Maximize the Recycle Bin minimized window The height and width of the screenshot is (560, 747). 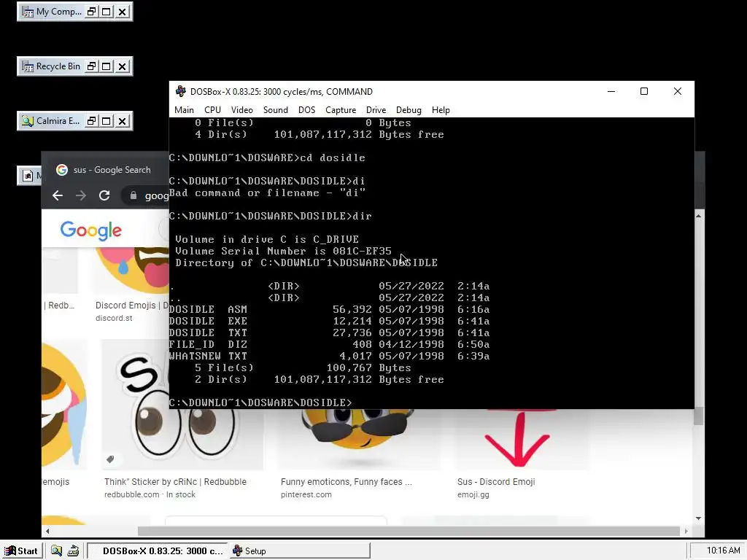pos(107,66)
